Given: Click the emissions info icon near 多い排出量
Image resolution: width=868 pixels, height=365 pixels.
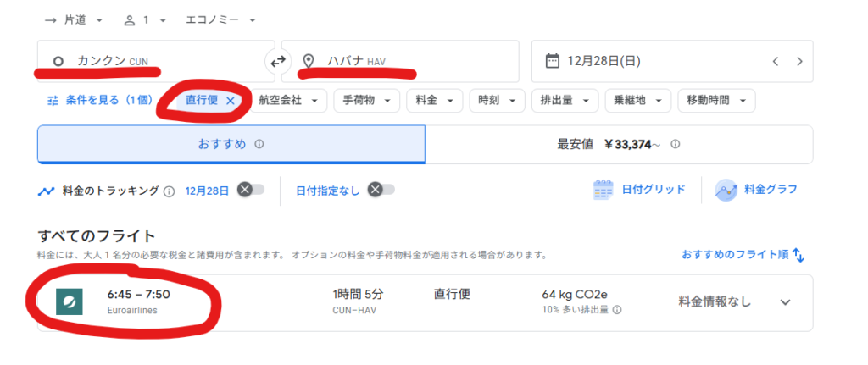Looking at the screenshot, I should click(617, 310).
